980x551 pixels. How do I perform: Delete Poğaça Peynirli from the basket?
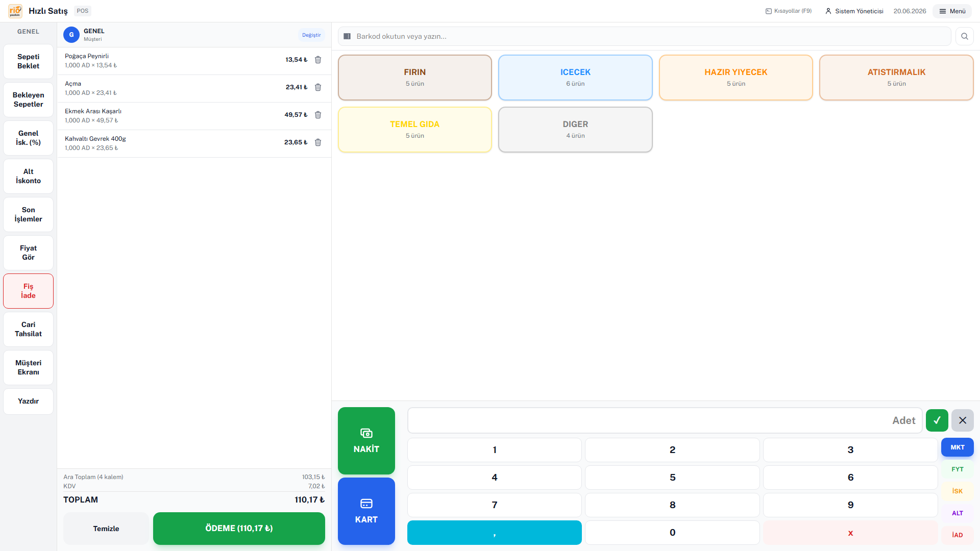tap(318, 60)
